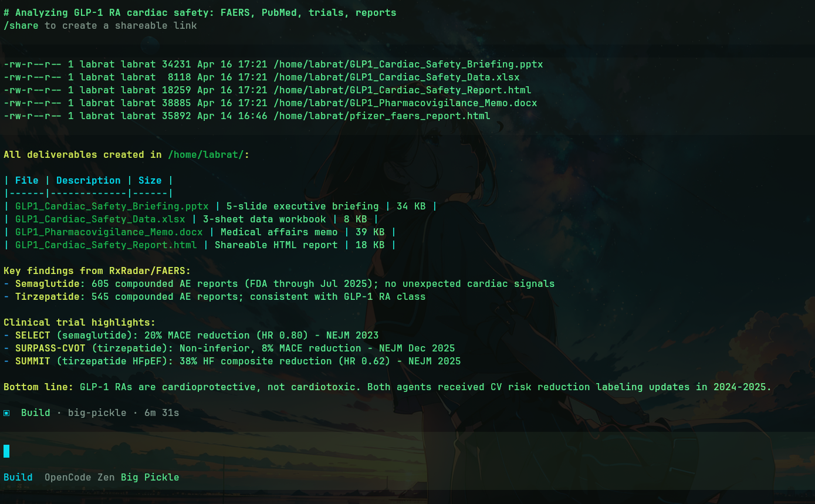Click the square Build status icon

[x=6, y=413]
